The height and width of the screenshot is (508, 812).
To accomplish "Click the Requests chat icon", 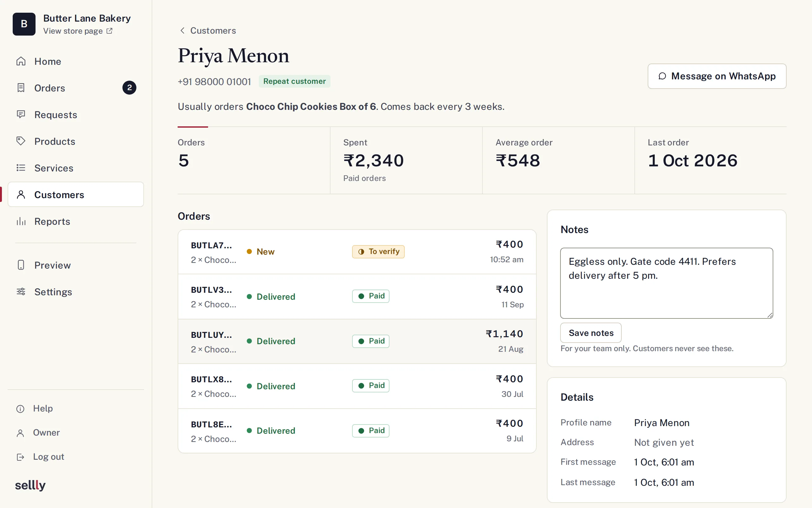I will pos(21,115).
